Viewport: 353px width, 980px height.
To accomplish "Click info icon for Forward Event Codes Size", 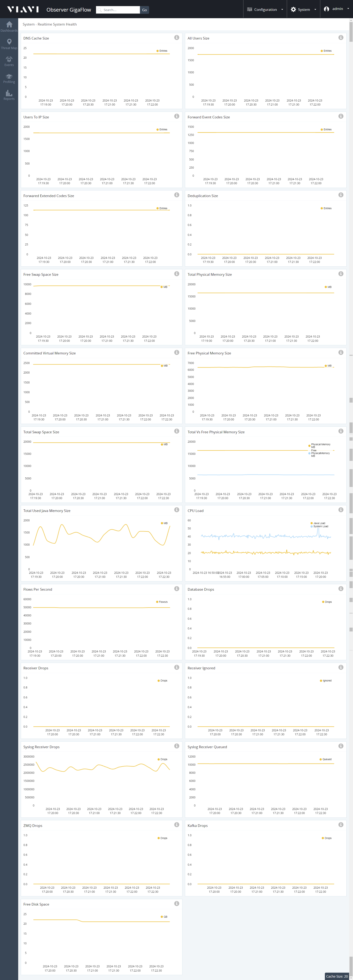I will tap(341, 116).
